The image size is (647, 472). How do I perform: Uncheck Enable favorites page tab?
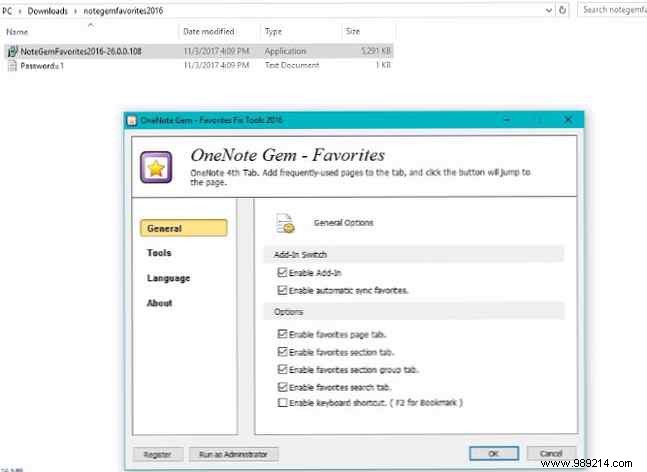pyautogui.click(x=282, y=334)
